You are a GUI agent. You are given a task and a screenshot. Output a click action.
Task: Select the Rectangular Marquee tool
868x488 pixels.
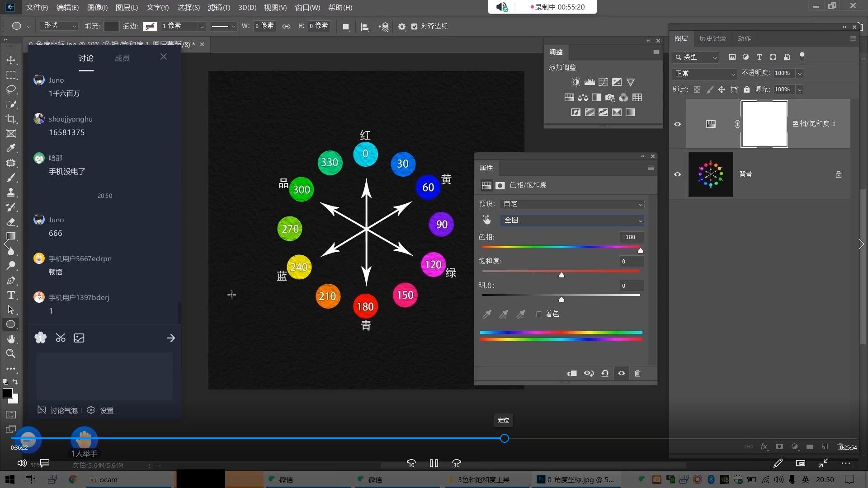click(11, 75)
